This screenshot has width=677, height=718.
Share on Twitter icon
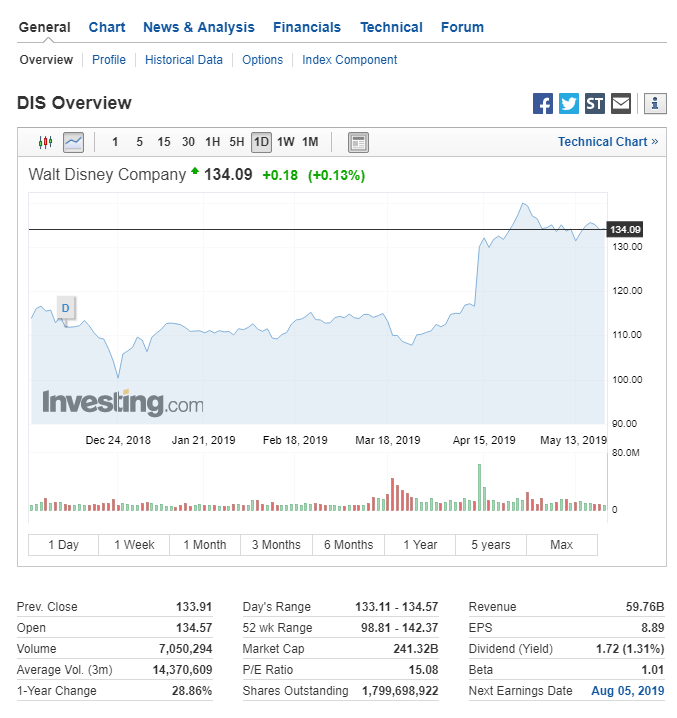tap(569, 103)
